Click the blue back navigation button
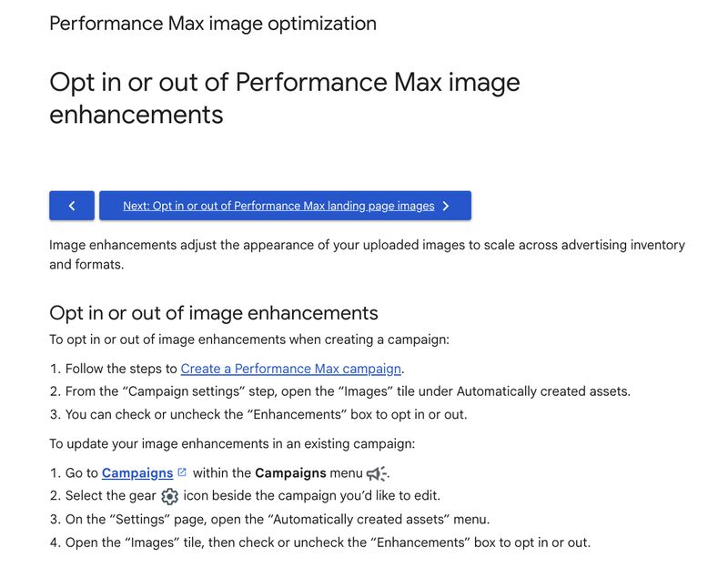Image resolution: width=728 pixels, height=578 pixels. tap(72, 205)
